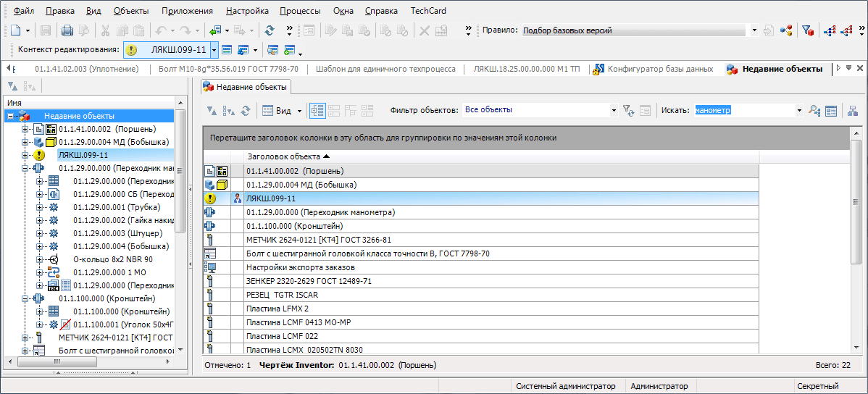This screenshot has width=868, height=394.
Task: Select the РЕЗЕЦ TGTR ISCAR row
Action: [x=282, y=295]
